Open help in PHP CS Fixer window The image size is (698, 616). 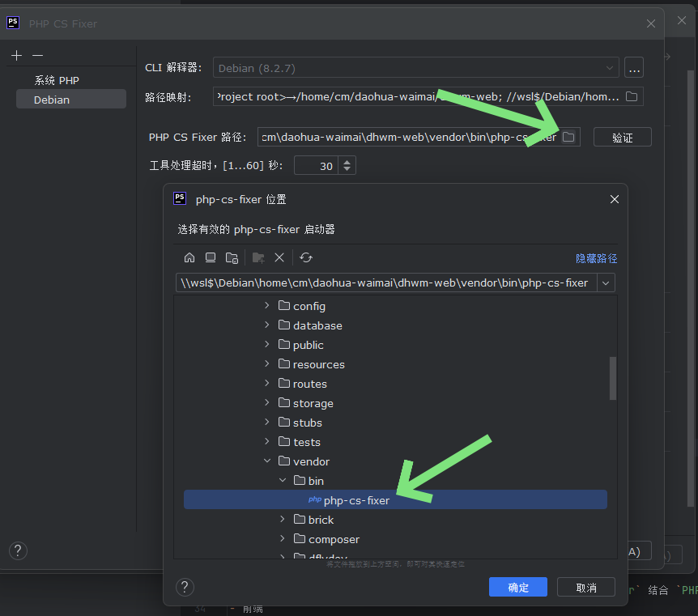[19, 550]
